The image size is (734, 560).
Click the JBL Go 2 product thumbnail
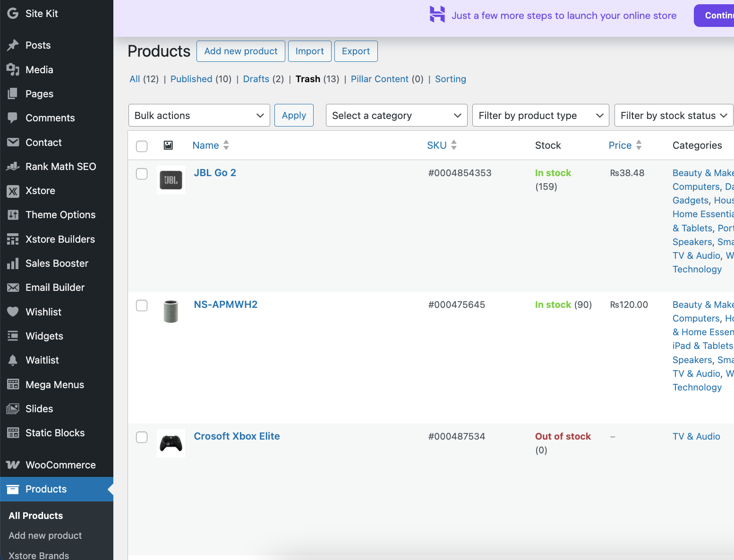click(171, 180)
